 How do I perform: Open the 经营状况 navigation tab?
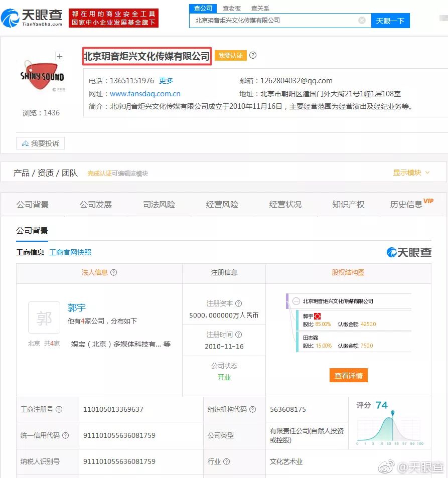(285, 204)
